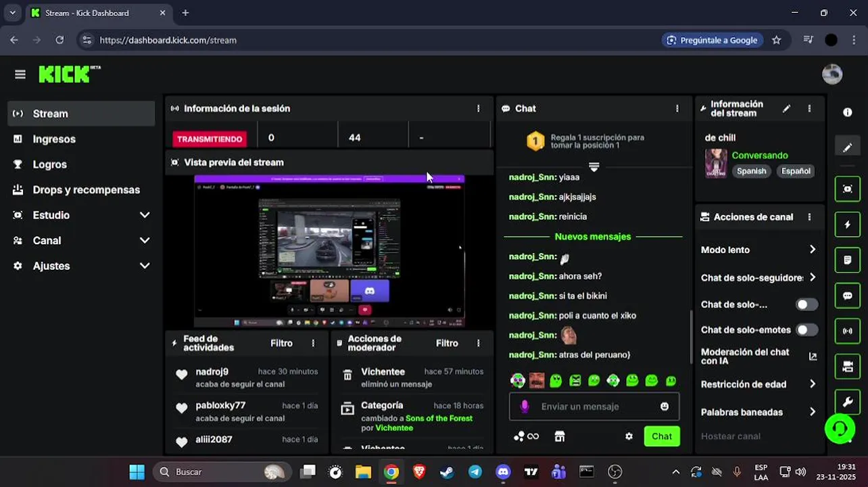868x487 pixels.
Task: Go to Logros in the sidebar
Action: click(81, 164)
